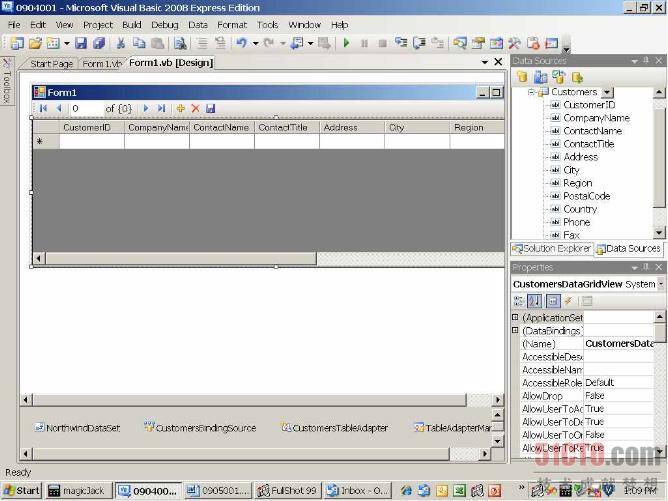This screenshot has height=501, width=668.
Task: Open the Data menu
Action: 198,25
